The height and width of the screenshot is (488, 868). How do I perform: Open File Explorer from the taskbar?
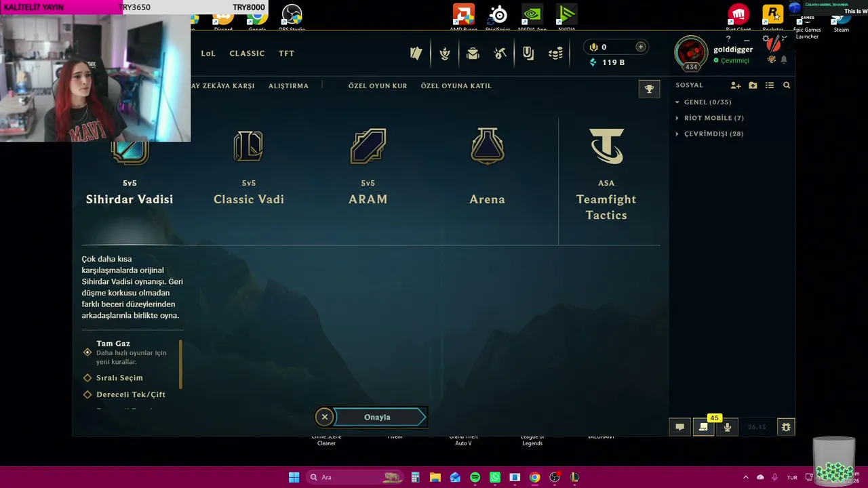pyautogui.click(x=435, y=477)
